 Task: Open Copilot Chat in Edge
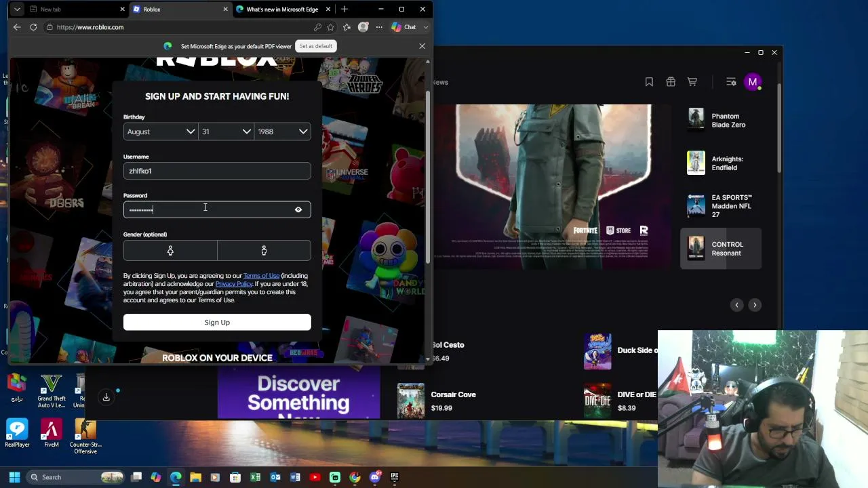click(403, 27)
